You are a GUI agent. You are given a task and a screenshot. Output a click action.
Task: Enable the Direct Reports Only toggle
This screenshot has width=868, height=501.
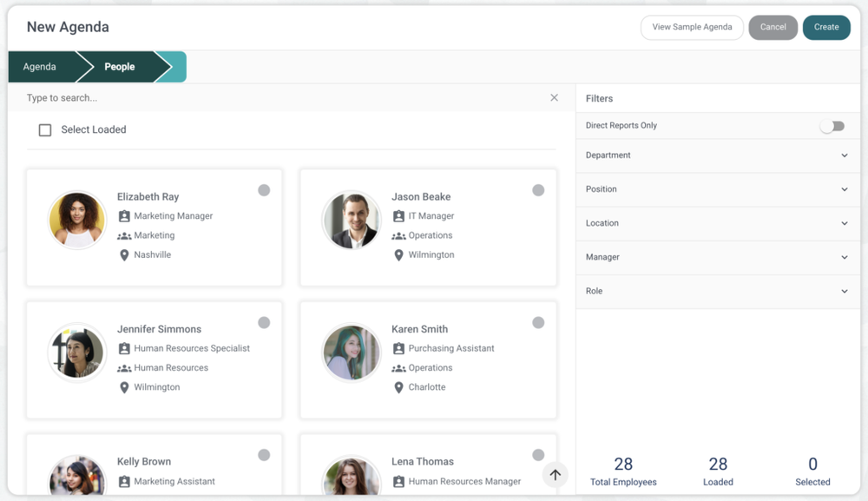click(832, 125)
